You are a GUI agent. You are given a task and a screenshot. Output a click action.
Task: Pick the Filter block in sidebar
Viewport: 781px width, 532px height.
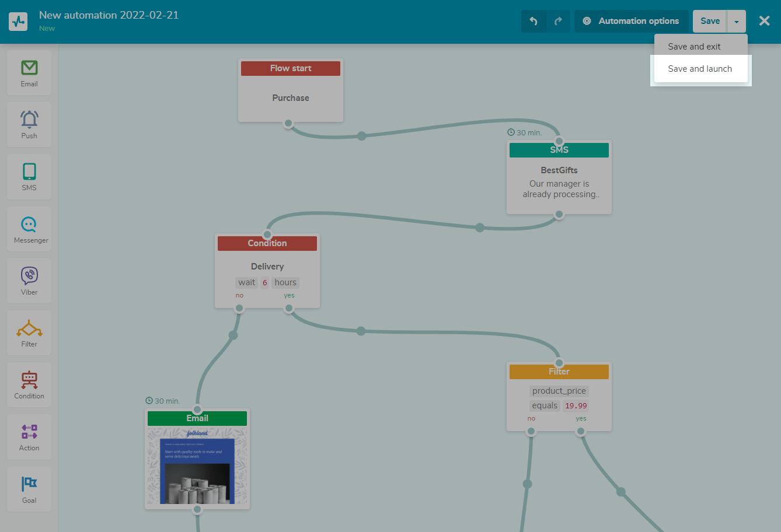coord(29,333)
